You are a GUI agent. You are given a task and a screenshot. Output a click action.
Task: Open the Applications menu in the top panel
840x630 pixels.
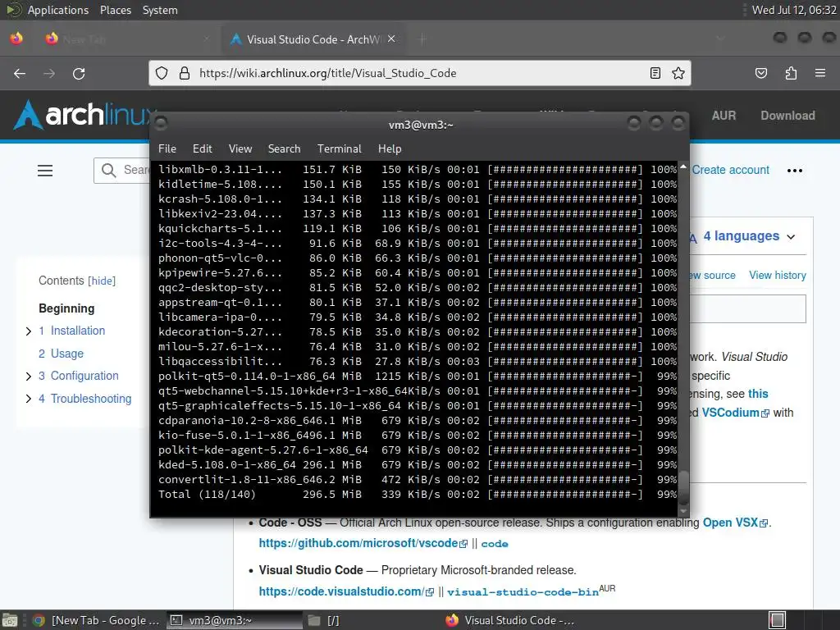(x=58, y=10)
